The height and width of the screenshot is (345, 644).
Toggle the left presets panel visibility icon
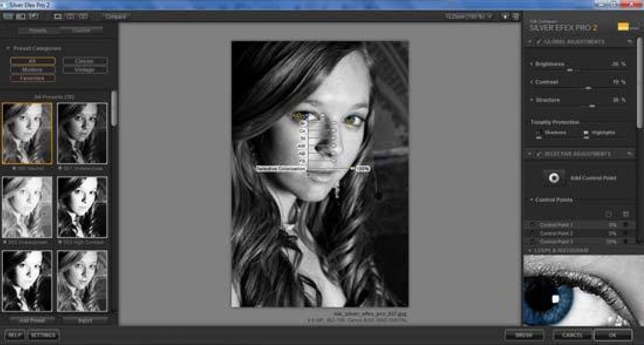(8, 16)
